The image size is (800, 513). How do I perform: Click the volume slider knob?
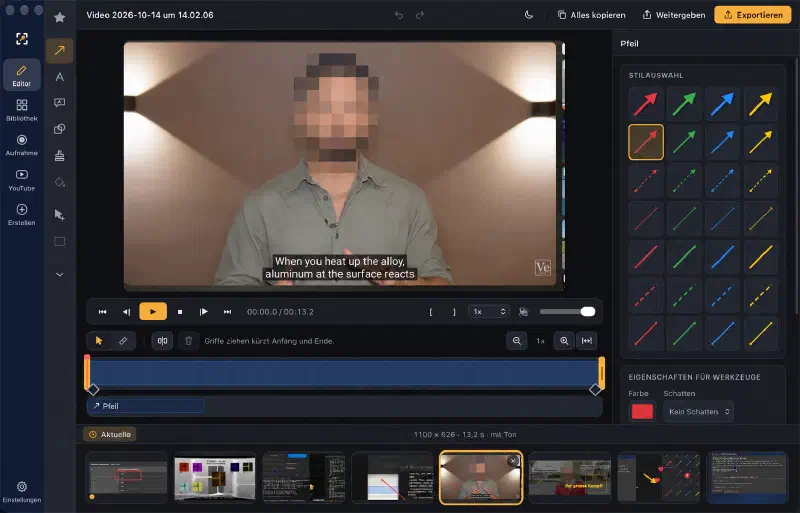588,312
